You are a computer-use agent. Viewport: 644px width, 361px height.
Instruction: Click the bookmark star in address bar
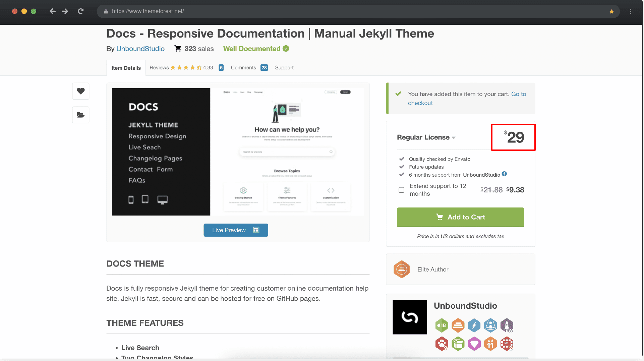tap(611, 11)
